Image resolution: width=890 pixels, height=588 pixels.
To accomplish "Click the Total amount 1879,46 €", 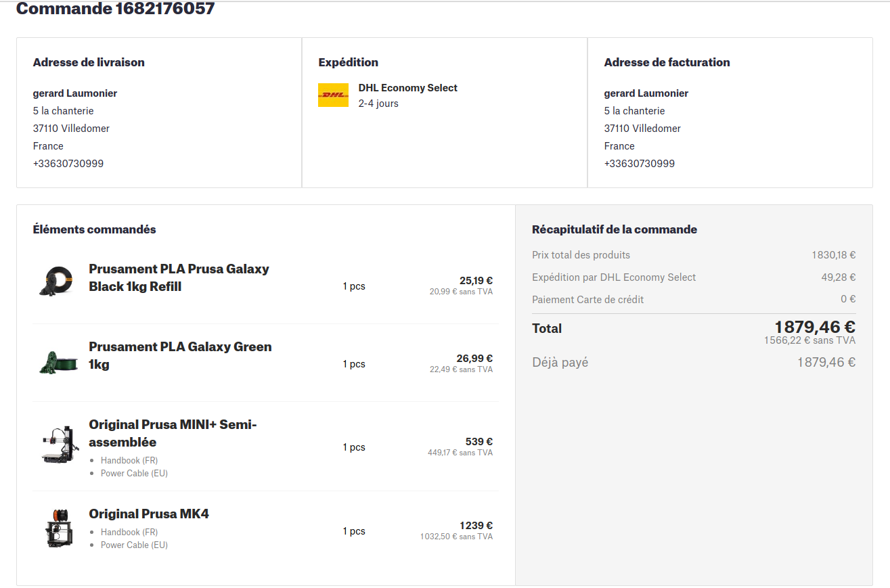I will click(815, 327).
